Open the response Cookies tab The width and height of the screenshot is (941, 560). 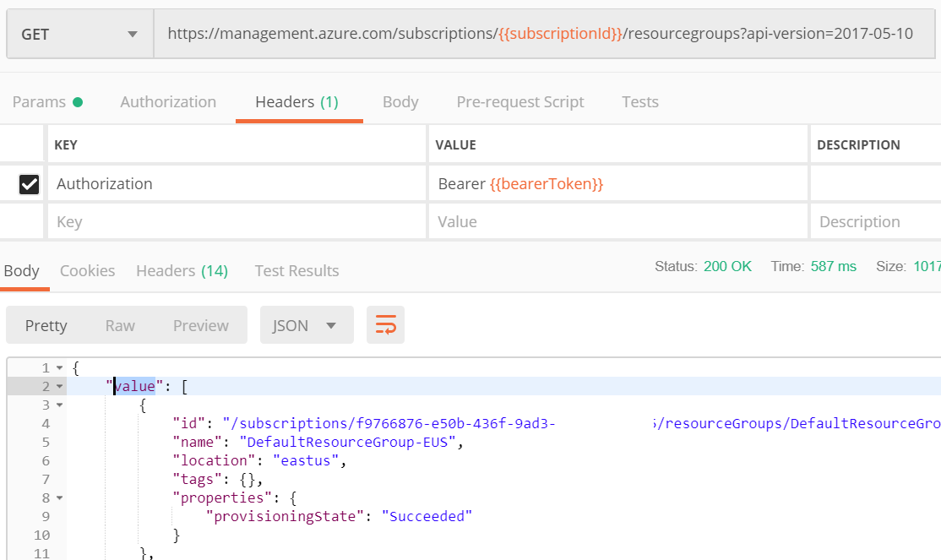pos(87,271)
